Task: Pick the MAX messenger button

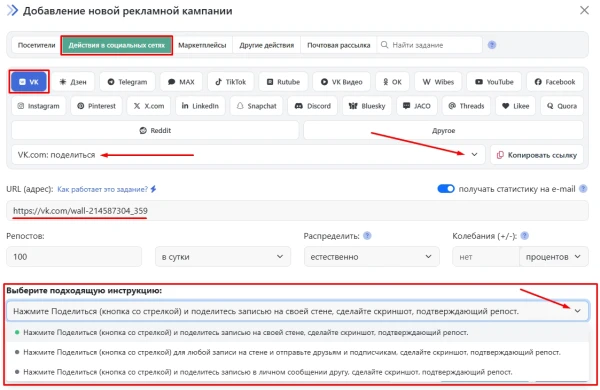Action: tap(181, 82)
